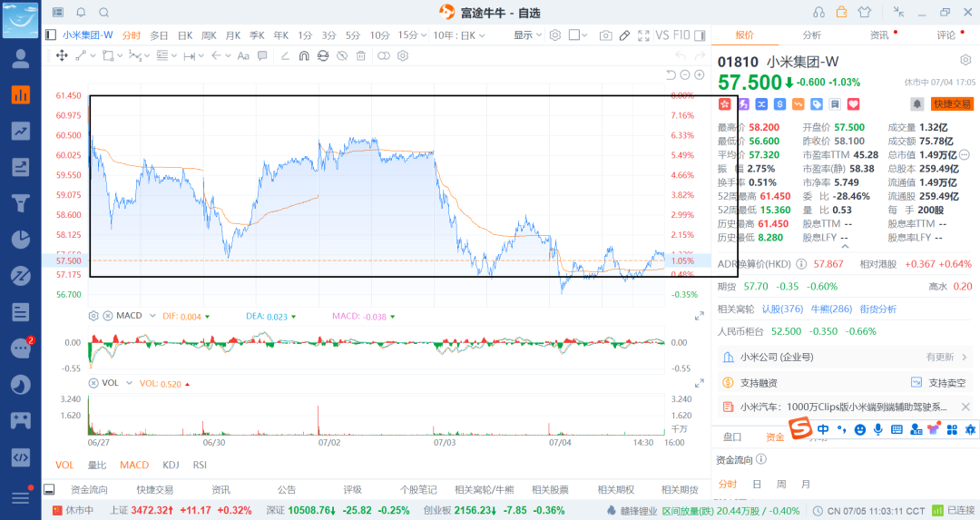The image size is (980, 520).
Task: Open price alert bell icon
Action: [916, 104]
